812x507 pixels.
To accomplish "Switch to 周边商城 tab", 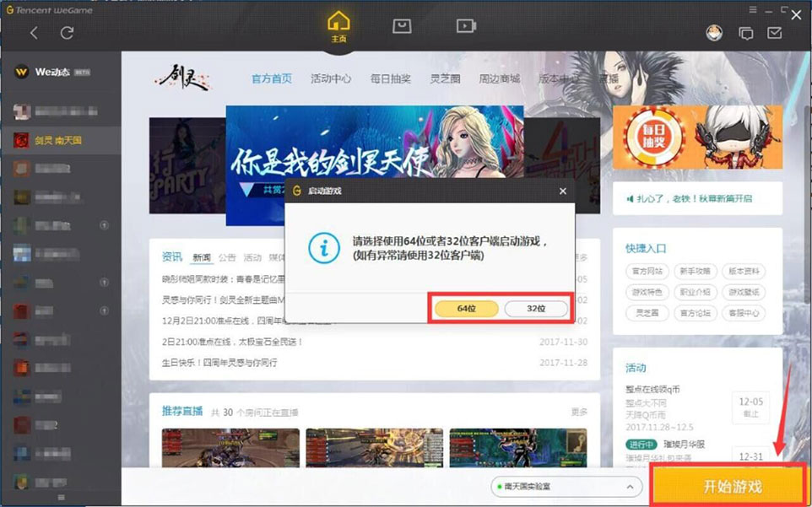I will (499, 78).
